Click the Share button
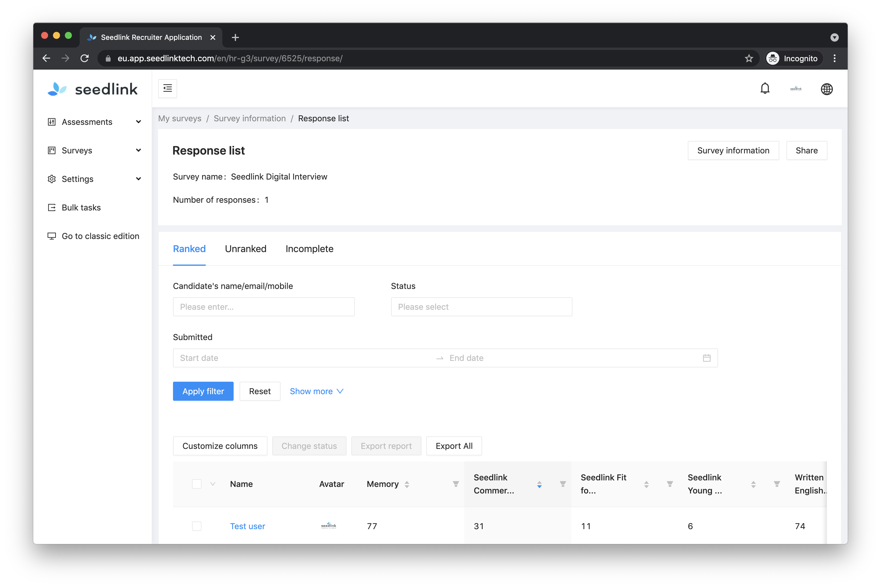Image resolution: width=881 pixels, height=588 pixels. click(x=806, y=150)
